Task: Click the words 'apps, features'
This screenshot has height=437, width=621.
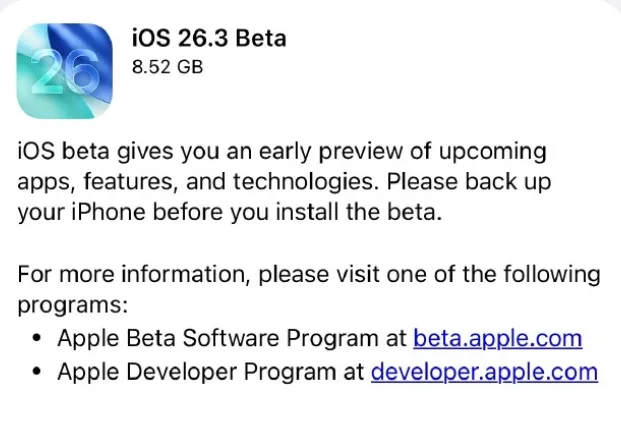Action: pyautogui.click(x=86, y=183)
